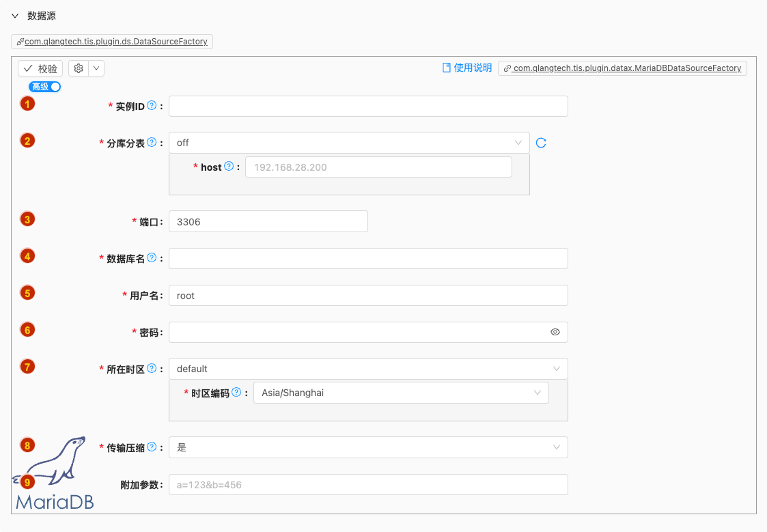
Task: Toggle the 高级 advanced switch
Action: [45, 87]
